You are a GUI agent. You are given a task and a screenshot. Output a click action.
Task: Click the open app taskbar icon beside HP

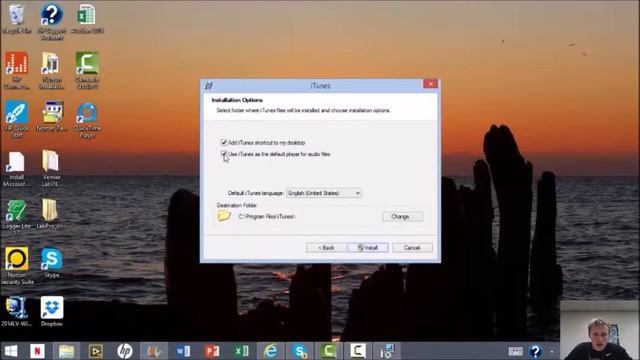(154, 351)
